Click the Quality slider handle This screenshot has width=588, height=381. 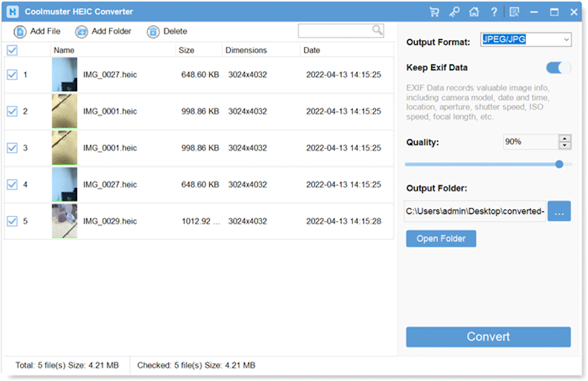coord(559,165)
